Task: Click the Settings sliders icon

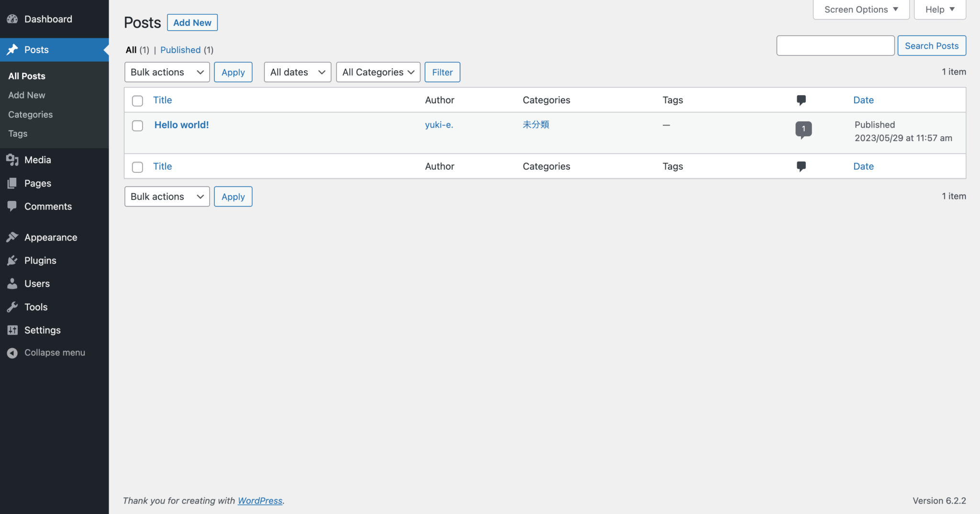Action: click(x=12, y=330)
